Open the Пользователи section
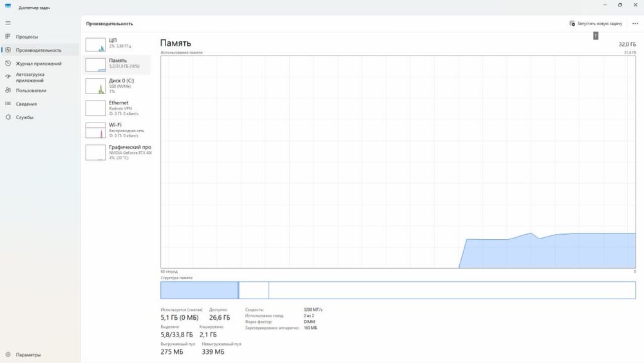This screenshot has height=363, width=644. [31, 90]
